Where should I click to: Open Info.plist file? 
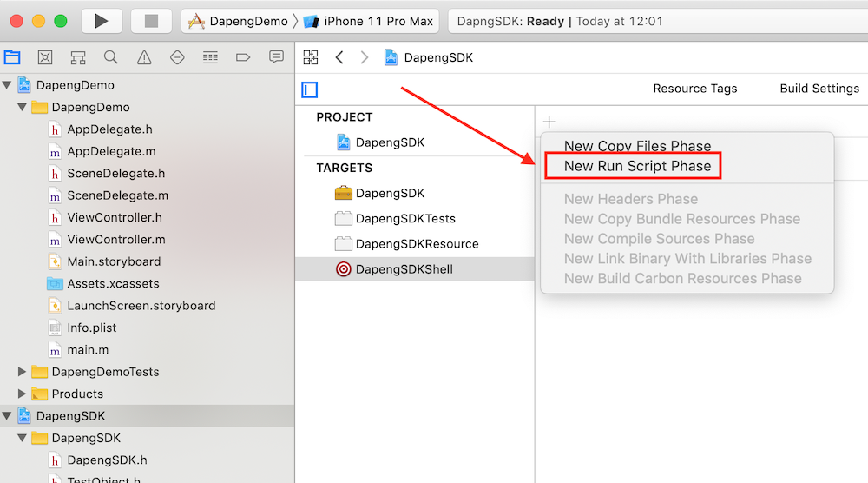(92, 328)
